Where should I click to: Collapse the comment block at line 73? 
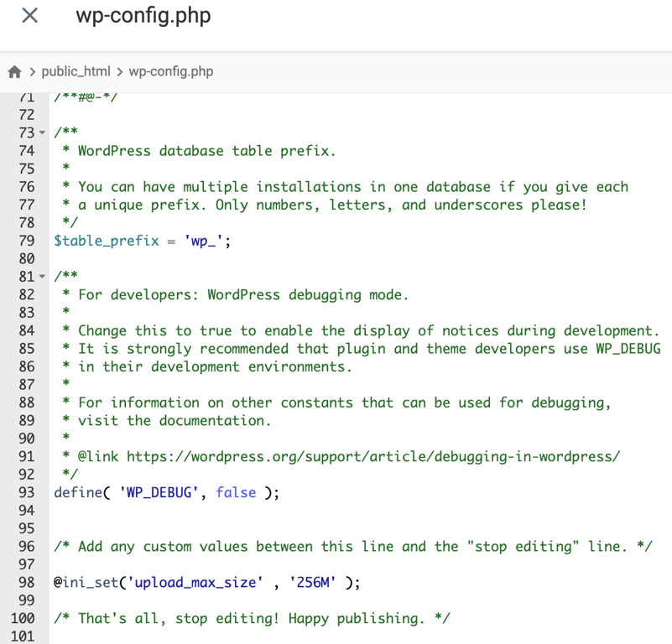click(x=40, y=132)
